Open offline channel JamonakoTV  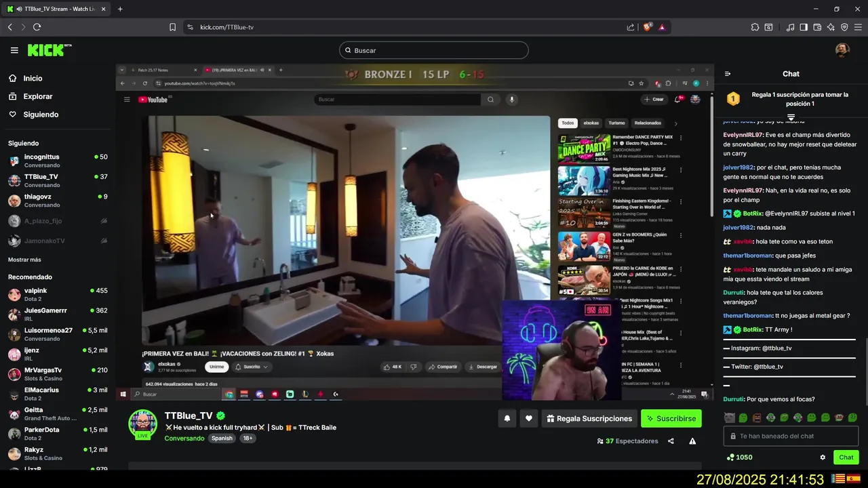point(57,241)
